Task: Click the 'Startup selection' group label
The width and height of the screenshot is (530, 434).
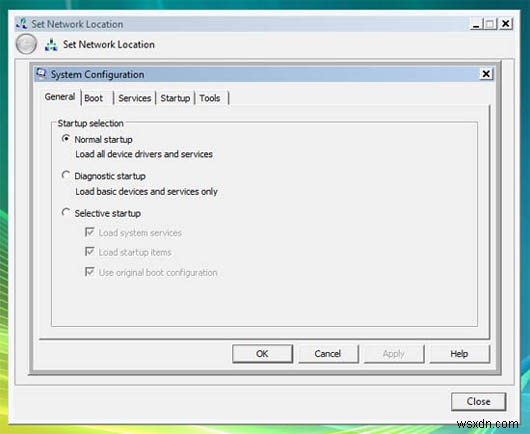Action: click(91, 123)
